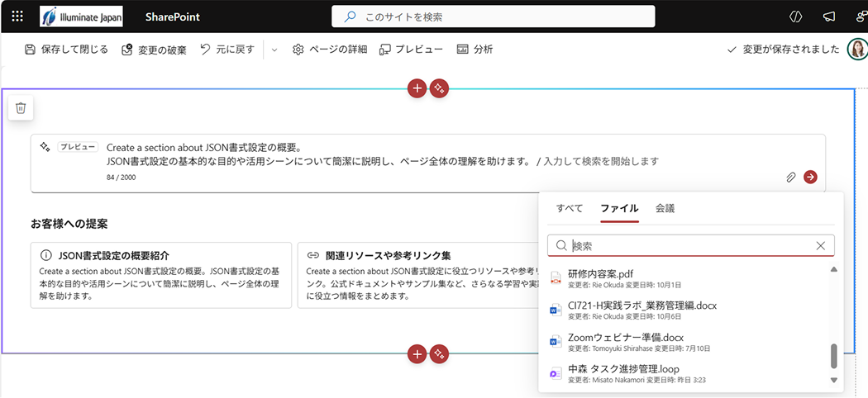Submit the prompt with red arrow button

click(810, 177)
